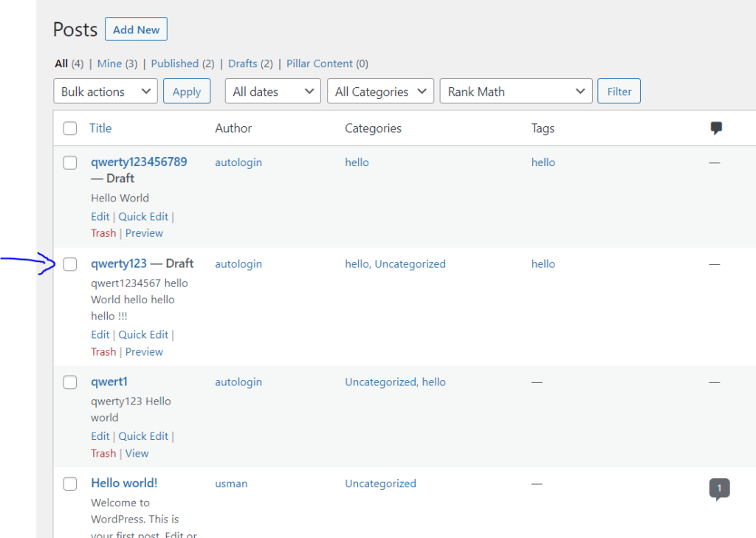This screenshot has height=538, width=756.
Task: Click the comments bubble column header icon
Action: [x=716, y=128]
